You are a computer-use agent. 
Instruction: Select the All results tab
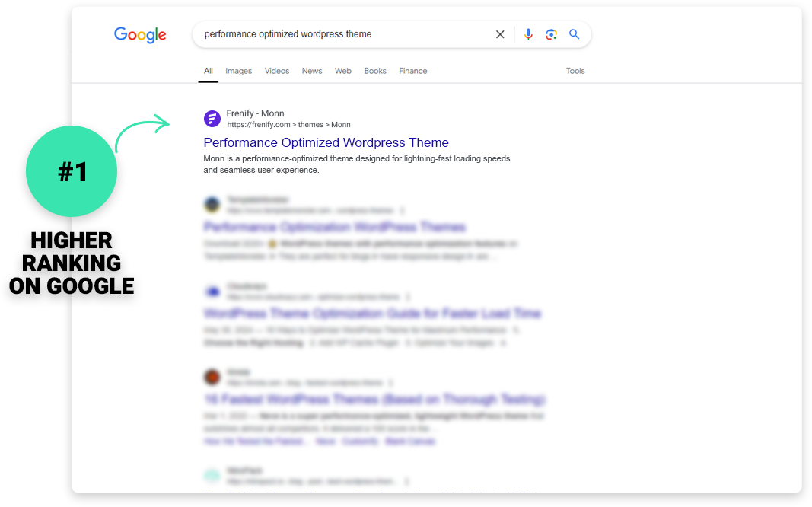point(209,71)
